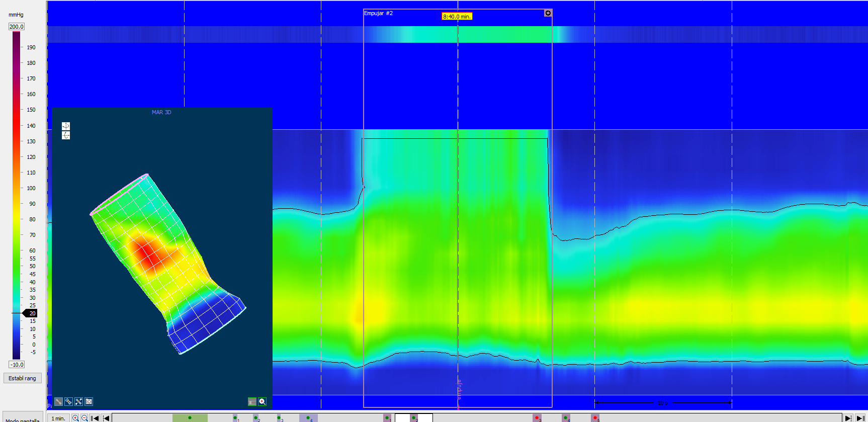The height and width of the screenshot is (422, 868).
Task: Click the 8:40.0 min. yellow time label
Action: [457, 17]
